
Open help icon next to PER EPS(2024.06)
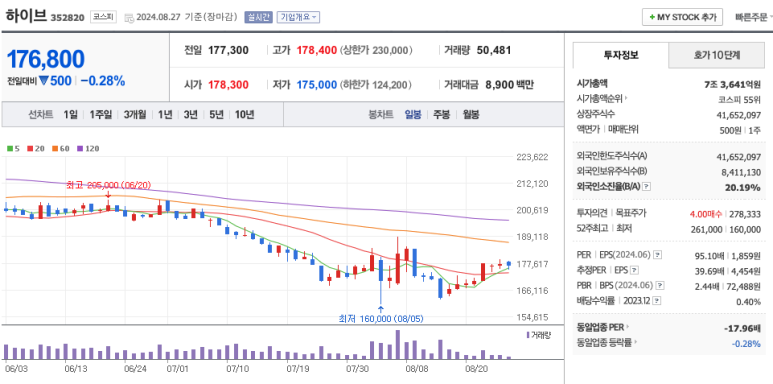[657, 255]
